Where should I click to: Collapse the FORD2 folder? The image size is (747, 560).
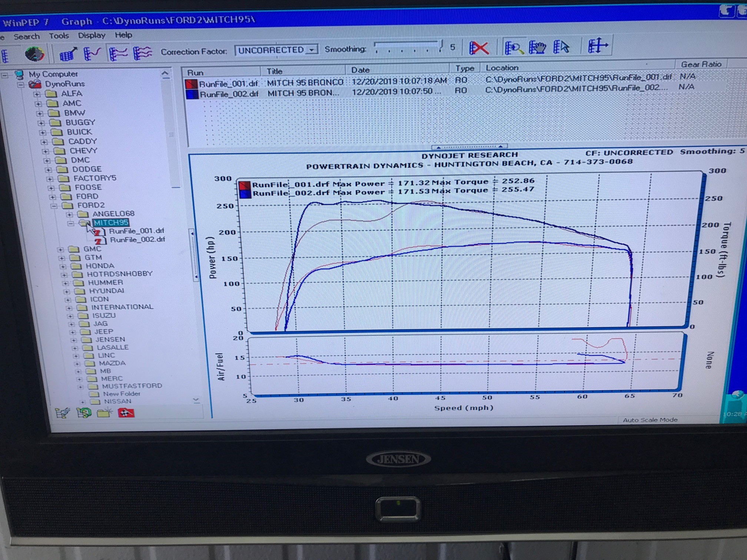[54, 206]
